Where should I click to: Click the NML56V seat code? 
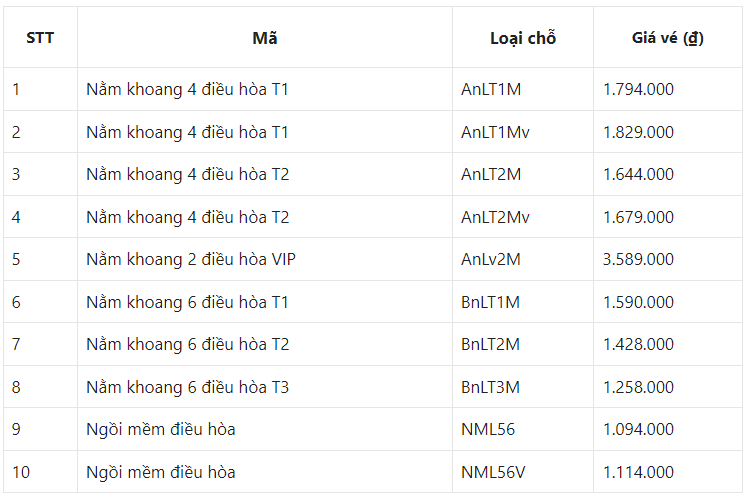point(491,472)
